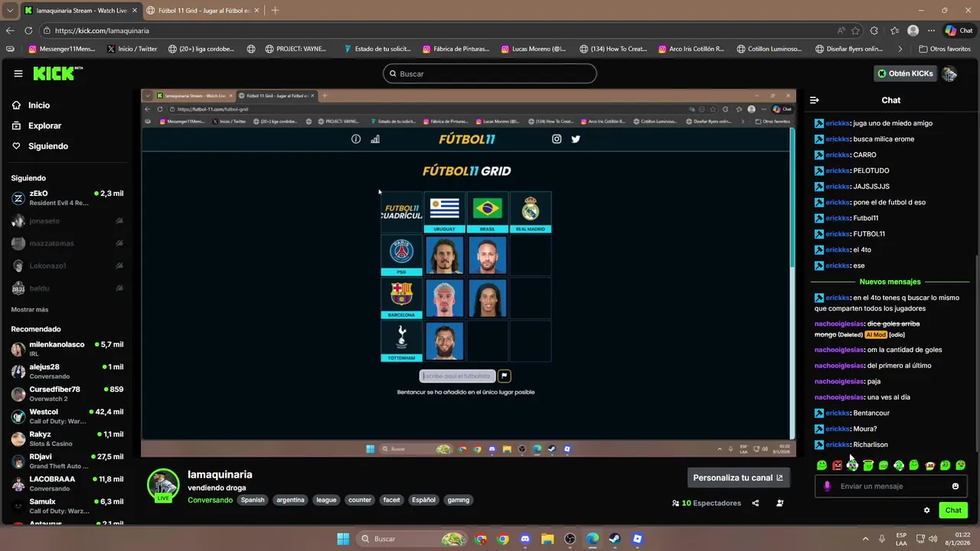Open the emoji picker smiley in chat box
980x551 pixels.
coord(955,486)
